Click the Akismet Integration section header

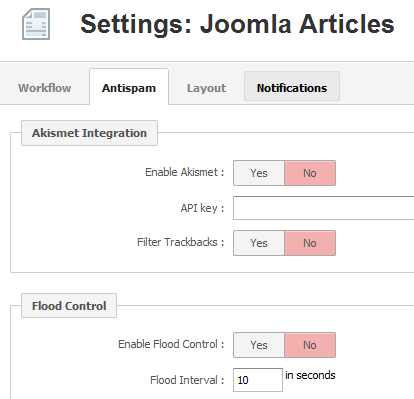[89, 133]
